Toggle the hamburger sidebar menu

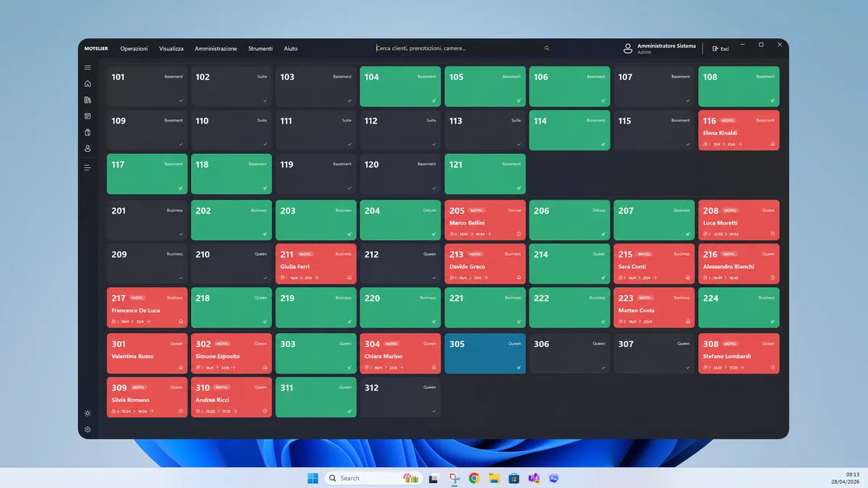[88, 68]
